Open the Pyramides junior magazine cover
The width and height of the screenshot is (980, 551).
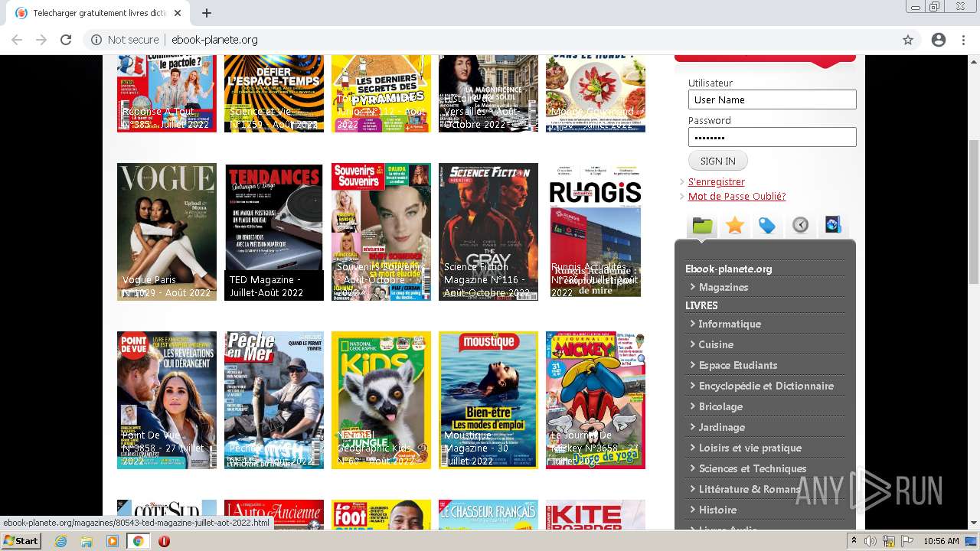[x=381, y=93]
